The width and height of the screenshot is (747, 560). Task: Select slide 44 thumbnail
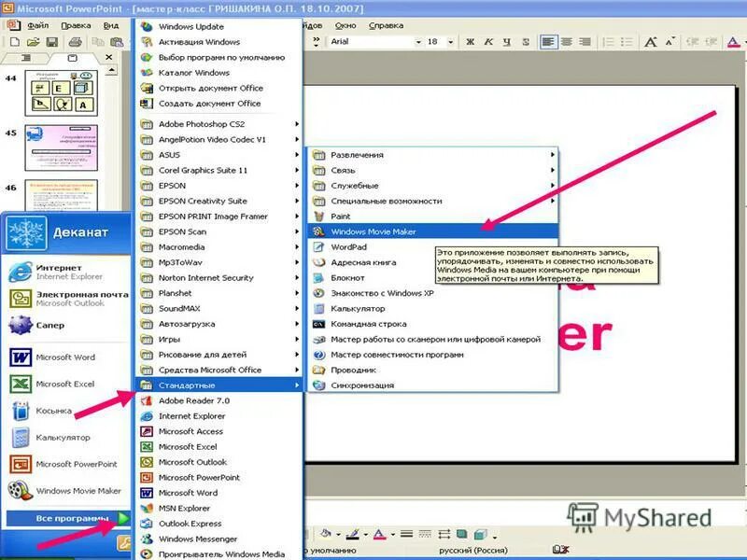[x=61, y=92]
